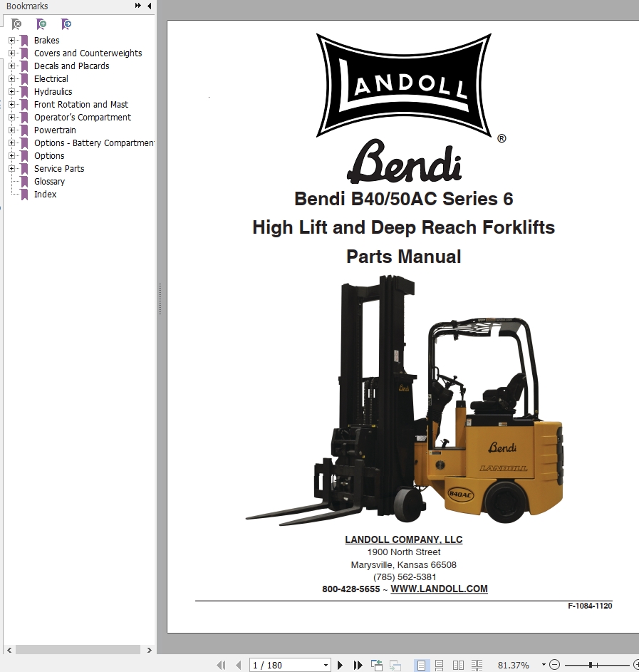Viewport: 639px width, 672px height.
Task: Click the zoom out minus button
Action: click(x=555, y=665)
